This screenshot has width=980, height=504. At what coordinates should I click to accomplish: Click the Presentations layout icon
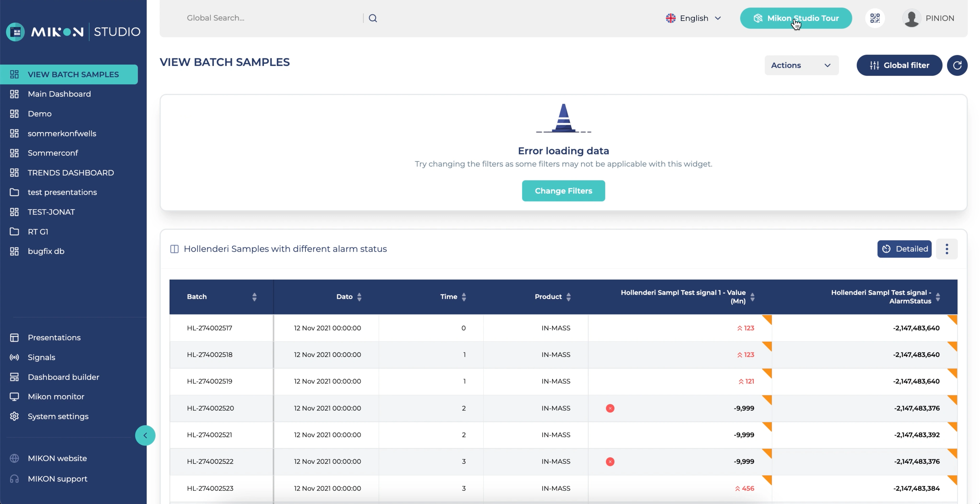[x=14, y=338]
